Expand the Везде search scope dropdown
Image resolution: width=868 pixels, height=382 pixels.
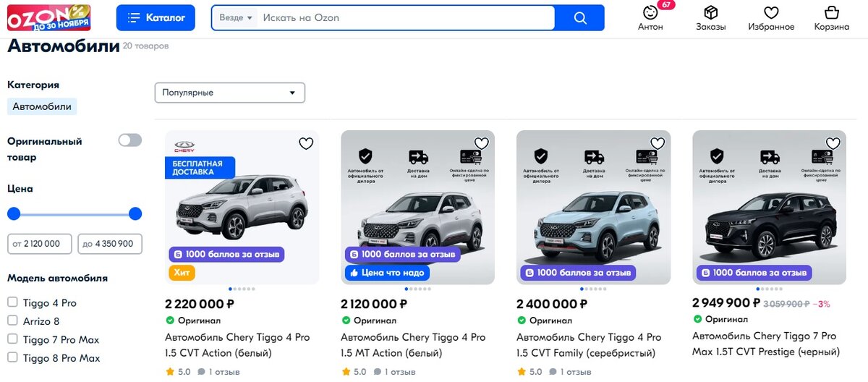236,18
